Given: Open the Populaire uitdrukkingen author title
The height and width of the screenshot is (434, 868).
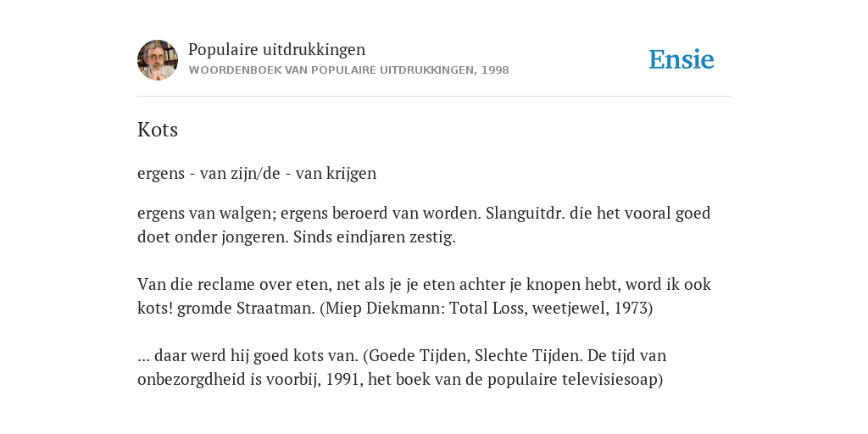Looking at the screenshot, I should click(277, 49).
